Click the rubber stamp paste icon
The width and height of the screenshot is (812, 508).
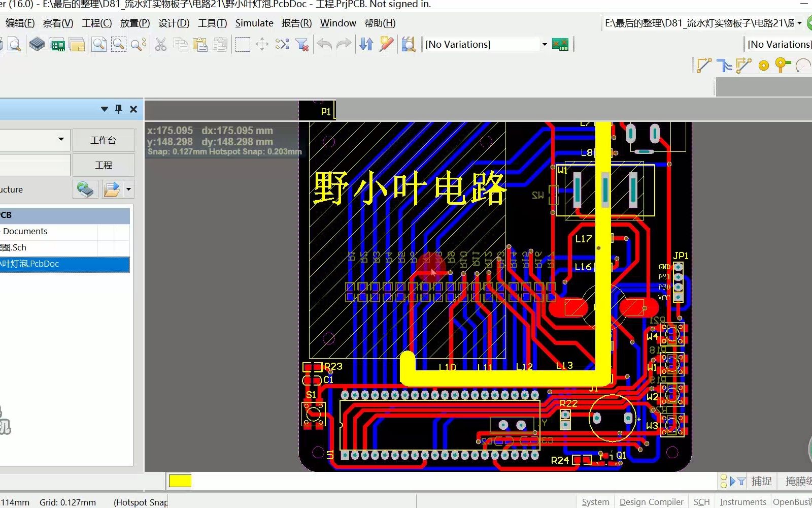click(x=220, y=45)
